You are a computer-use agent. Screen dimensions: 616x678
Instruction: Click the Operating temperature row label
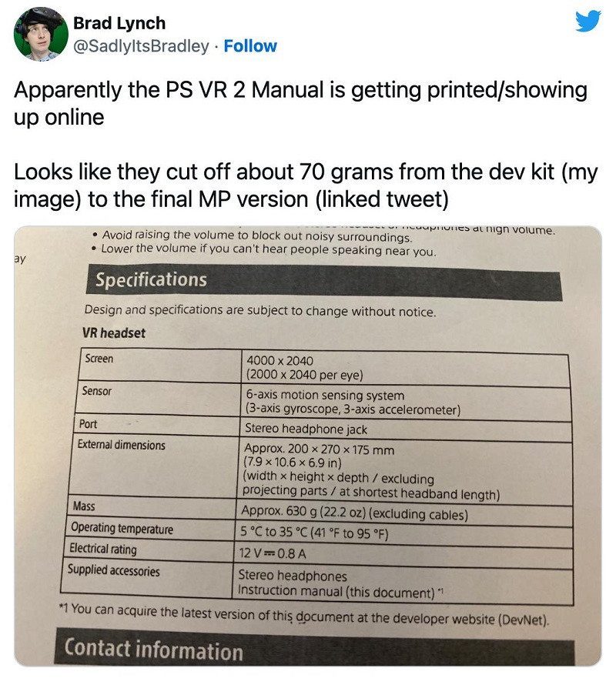(x=122, y=529)
